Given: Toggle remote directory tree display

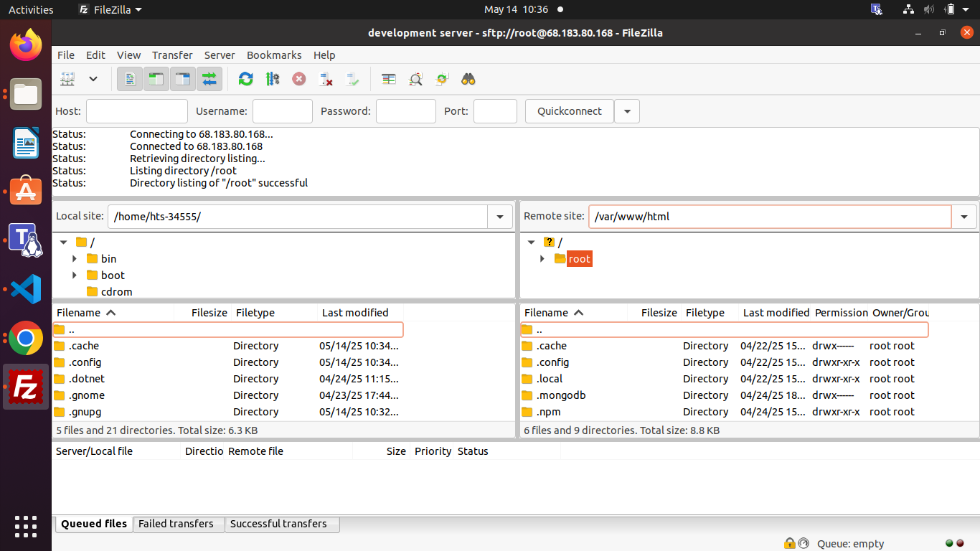Looking at the screenshot, I should [183, 79].
